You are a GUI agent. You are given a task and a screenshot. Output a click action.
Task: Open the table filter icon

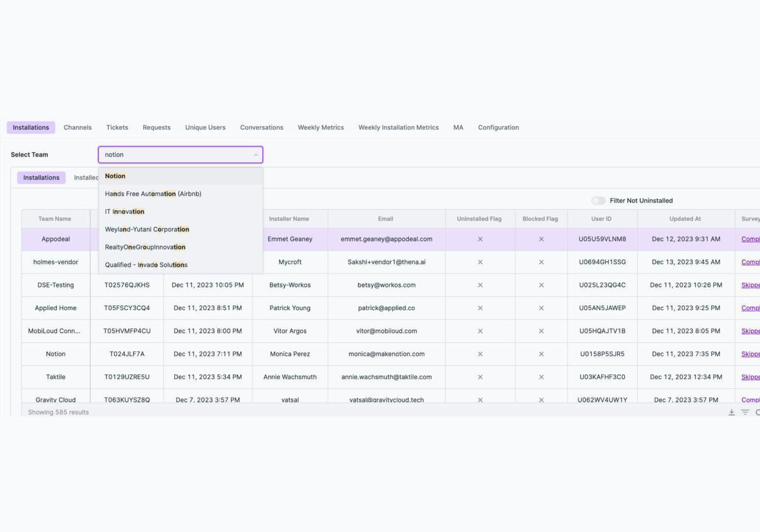745,412
